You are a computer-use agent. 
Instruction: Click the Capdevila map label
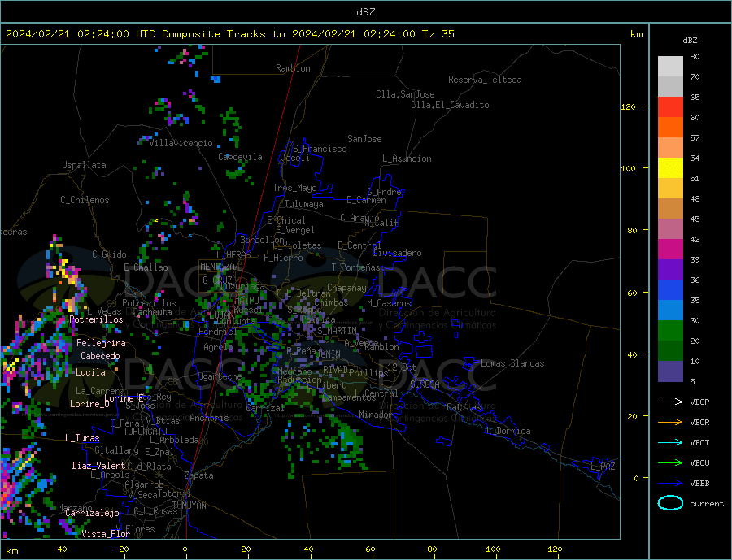(x=240, y=157)
